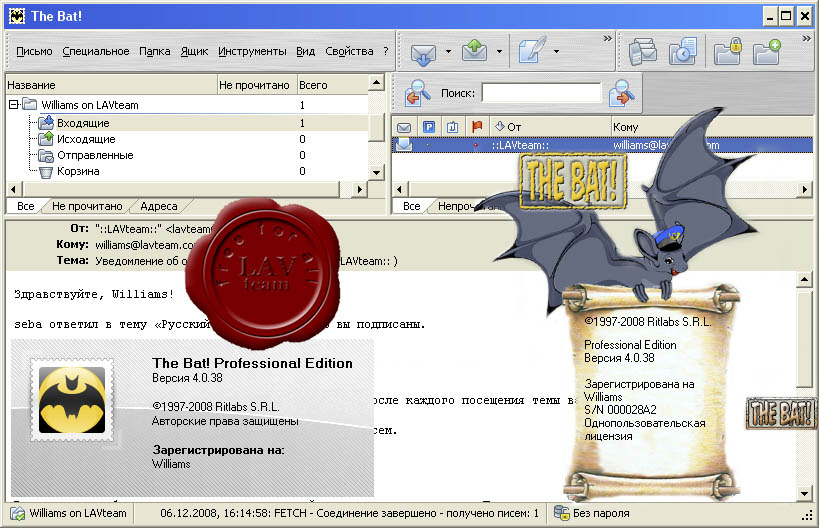The height and width of the screenshot is (528, 819).
Task: Click the Корзина trash bin icon
Action: coord(46,172)
